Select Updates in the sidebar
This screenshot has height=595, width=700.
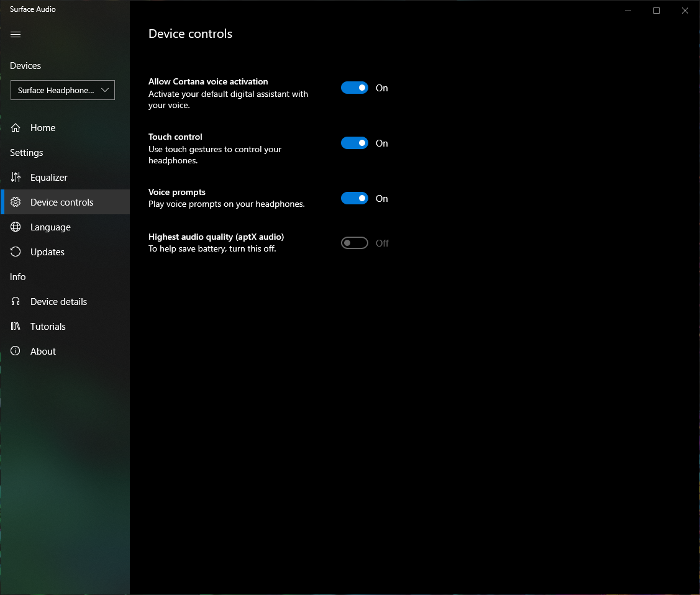[47, 252]
